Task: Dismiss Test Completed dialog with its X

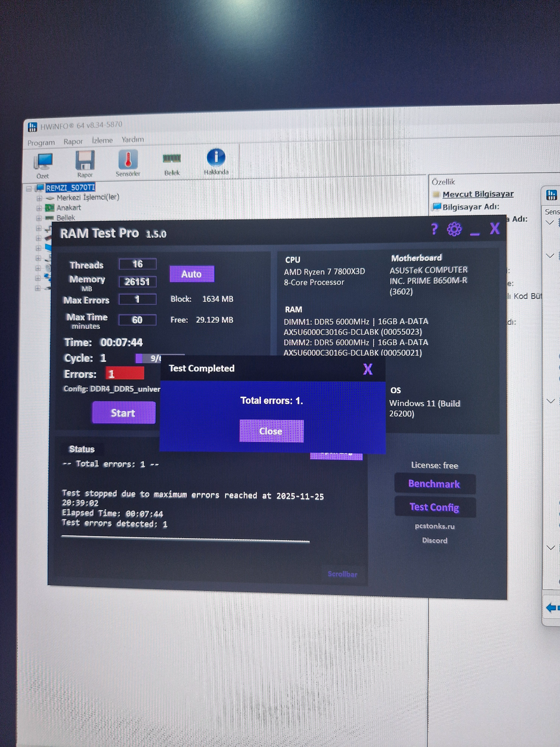Action: coord(368,369)
